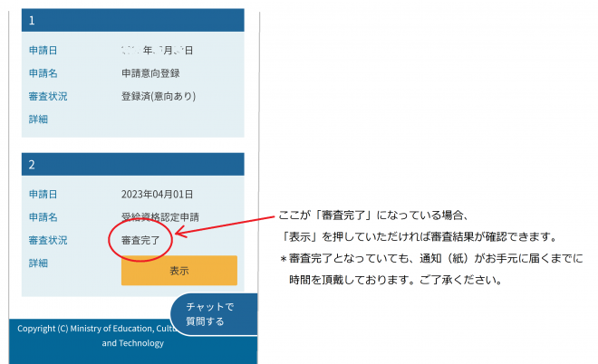This screenshot has height=364, width=598.
Task: Click the 登録済(意向あり) status text
Action: pos(158,96)
